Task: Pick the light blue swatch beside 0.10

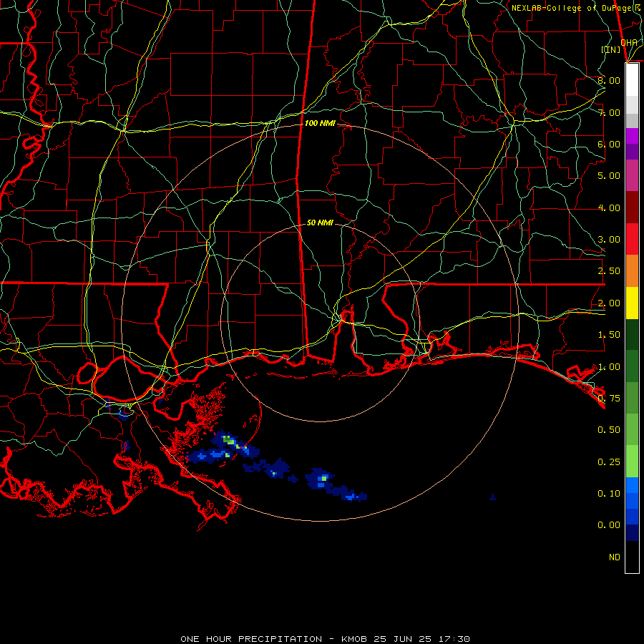Action: pos(632,485)
